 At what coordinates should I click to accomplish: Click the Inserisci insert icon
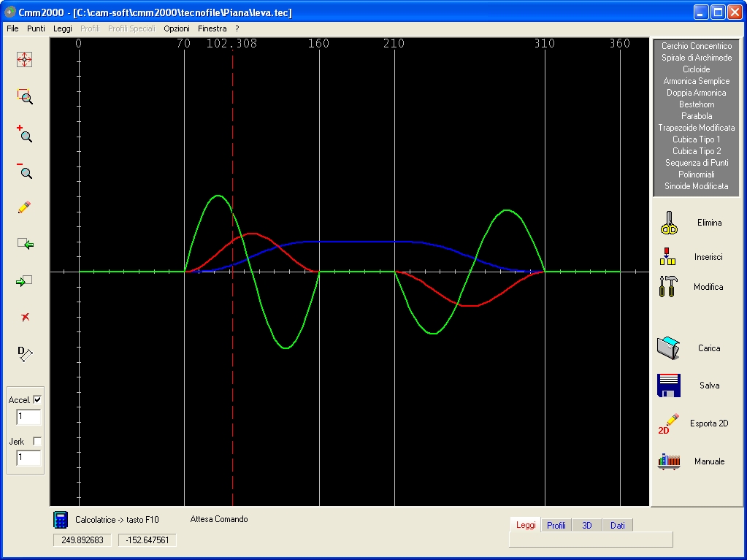(x=668, y=256)
